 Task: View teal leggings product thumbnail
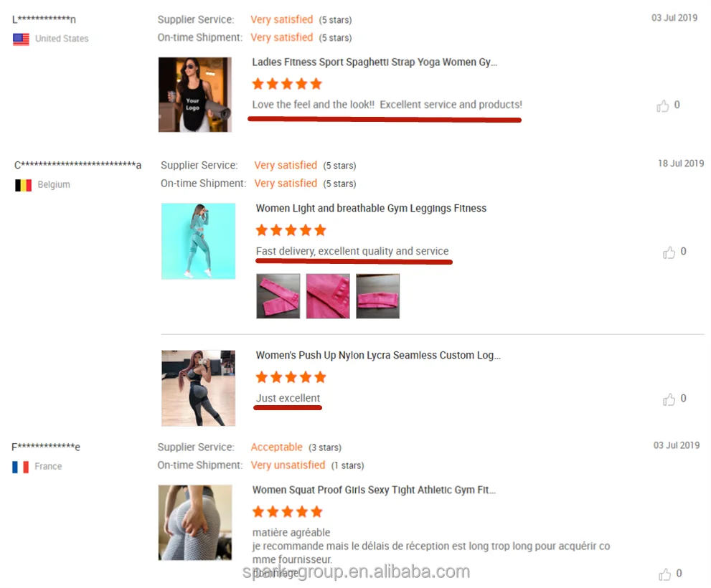[x=198, y=241]
